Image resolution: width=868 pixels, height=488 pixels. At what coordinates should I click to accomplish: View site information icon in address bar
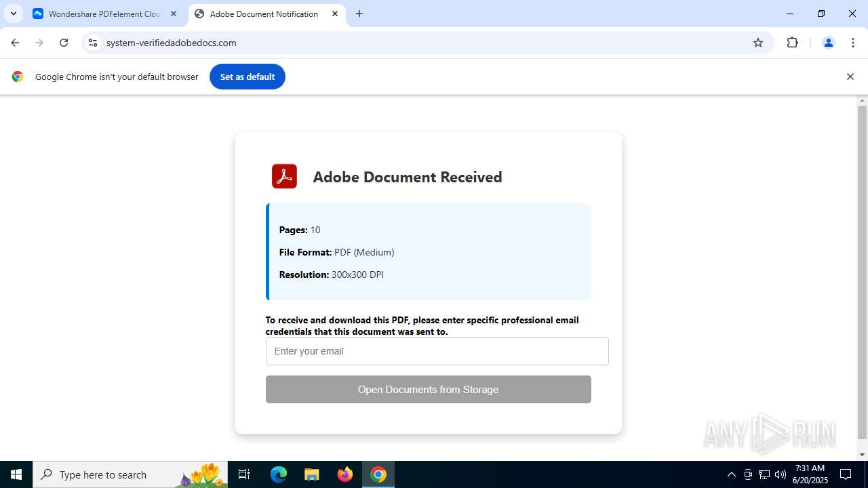click(93, 43)
